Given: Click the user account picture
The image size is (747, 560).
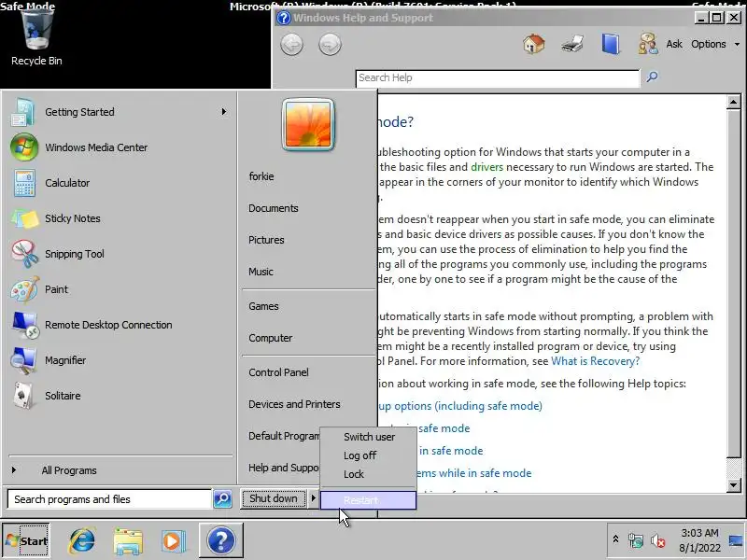Looking at the screenshot, I should [308, 125].
